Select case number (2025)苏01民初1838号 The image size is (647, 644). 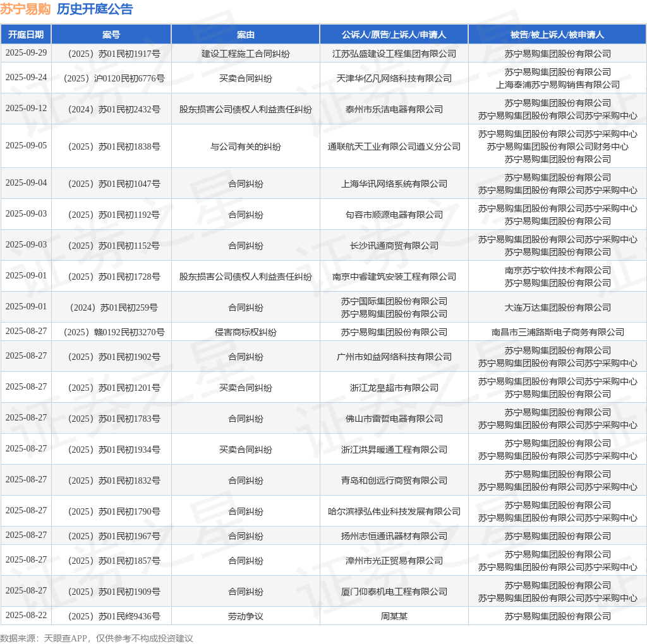tap(114, 146)
